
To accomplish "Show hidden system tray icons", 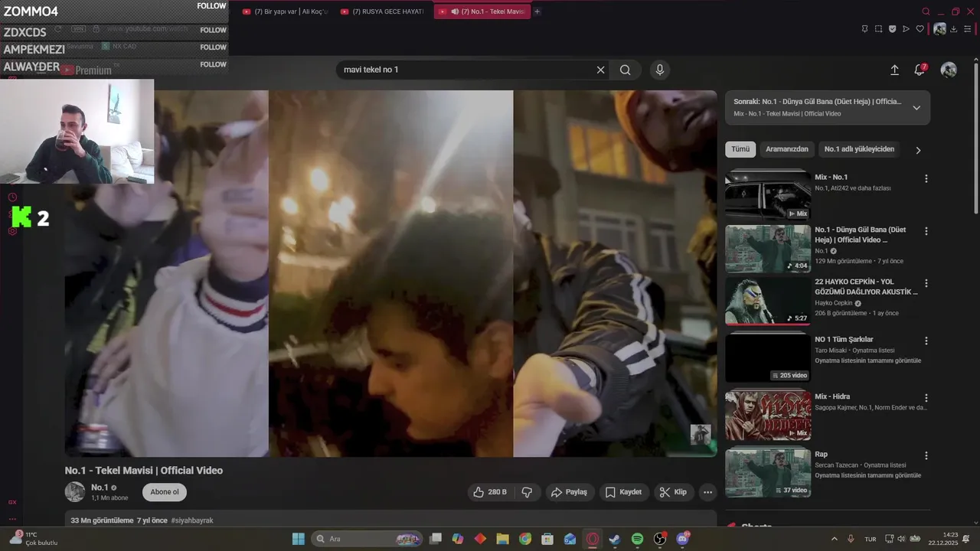I will point(834,540).
